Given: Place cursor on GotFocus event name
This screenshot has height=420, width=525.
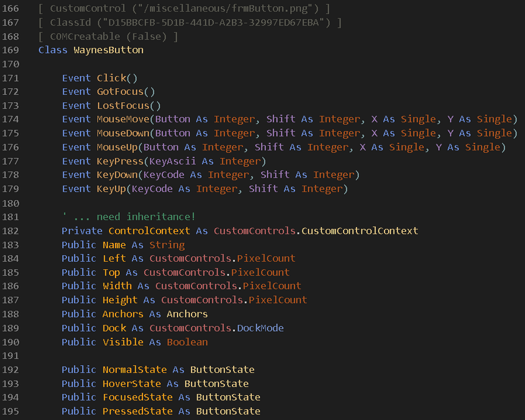Looking at the screenshot, I should tap(120, 92).
